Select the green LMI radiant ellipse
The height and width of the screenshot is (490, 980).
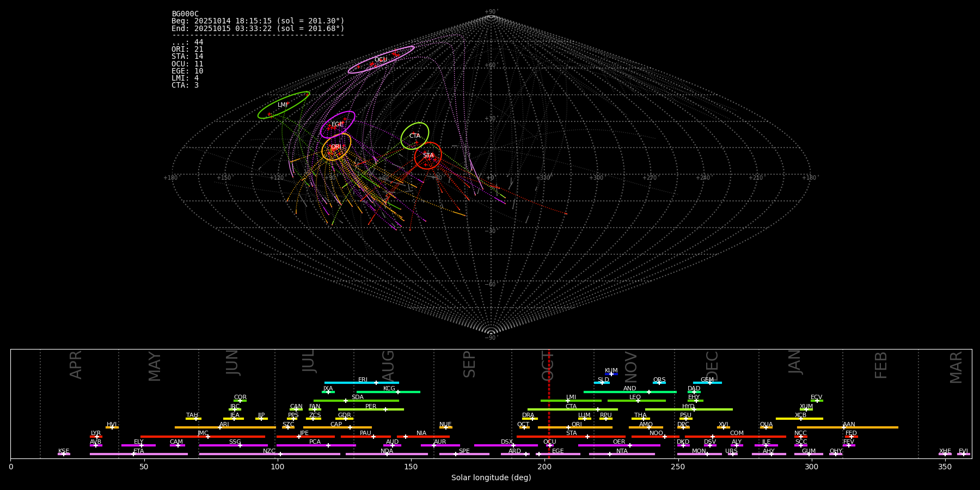point(284,105)
